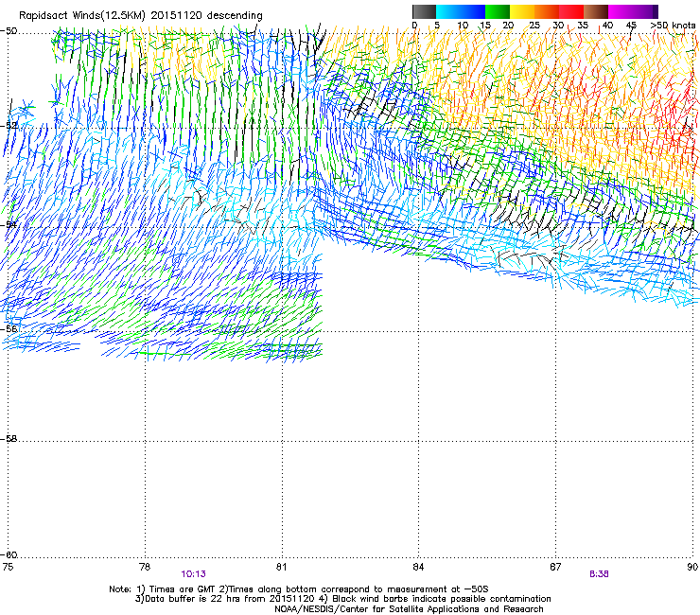Screen dimensions: 700x615
Task: Click the 87 longitude axis label
Action: [555, 567]
